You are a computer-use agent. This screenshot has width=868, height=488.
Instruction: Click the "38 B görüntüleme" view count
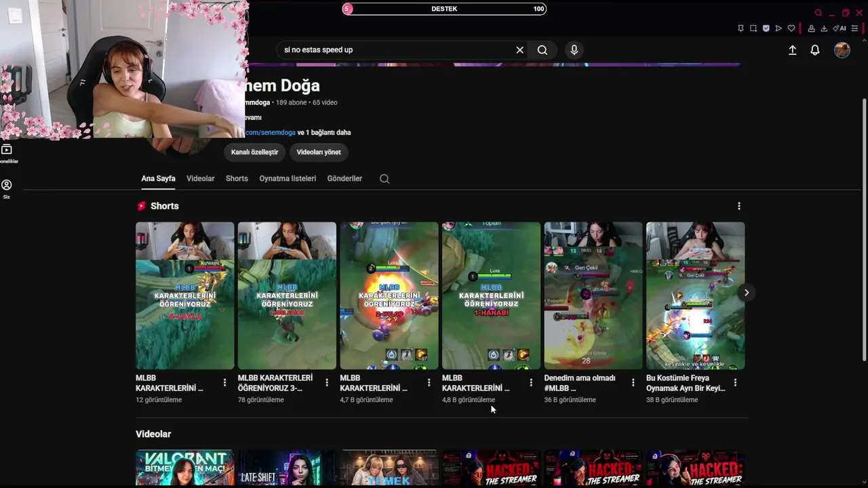pyautogui.click(x=672, y=400)
